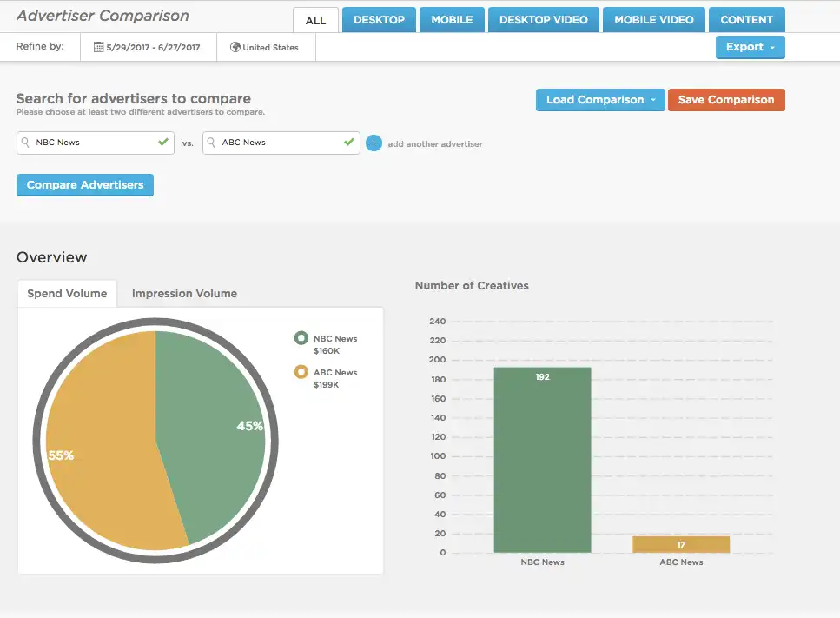This screenshot has height=618, width=840.
Task: Open the Impression Volume tab
Action: point(184,293)
